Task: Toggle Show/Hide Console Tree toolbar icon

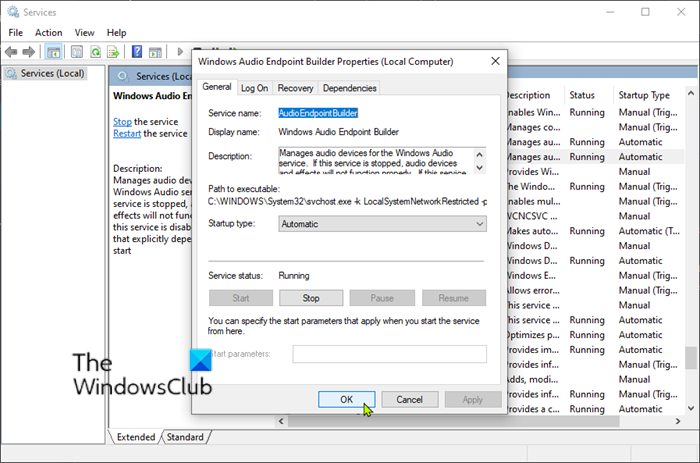Action: click(x=54, y=52)
